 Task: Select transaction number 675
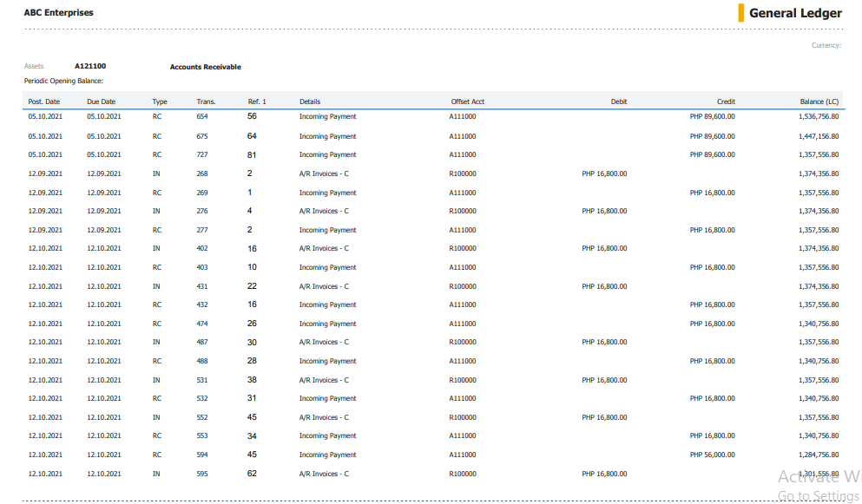[x=202, y=136]
